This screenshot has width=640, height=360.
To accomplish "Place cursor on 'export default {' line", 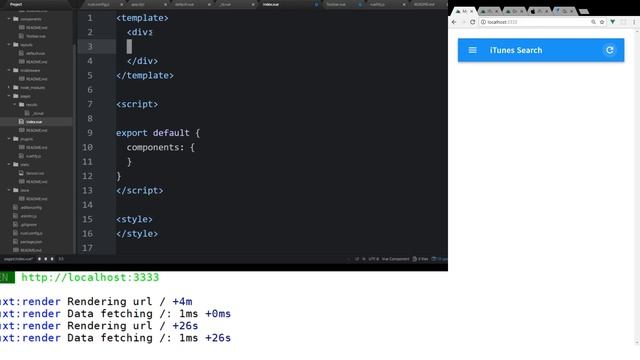I will click(158, 133).
